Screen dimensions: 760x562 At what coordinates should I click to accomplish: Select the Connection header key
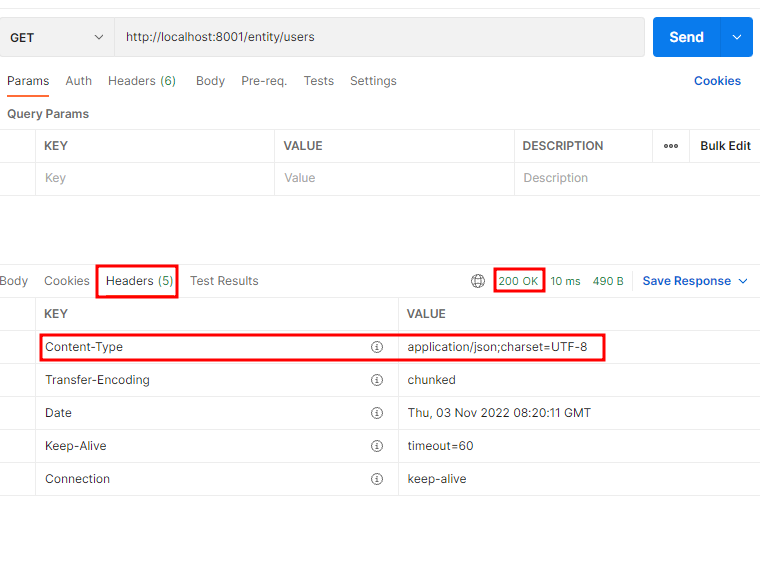78,479
